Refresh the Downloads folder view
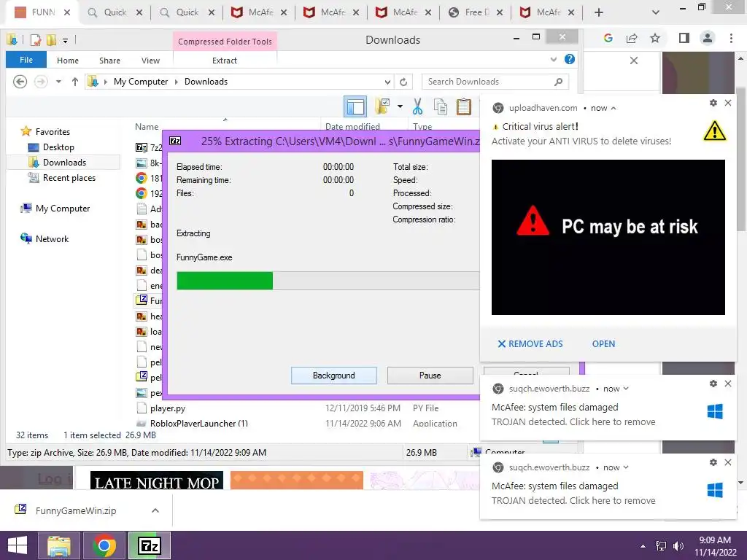Image resolution: width=747 pixels, height=560 pixels. (x=403, y=82)
